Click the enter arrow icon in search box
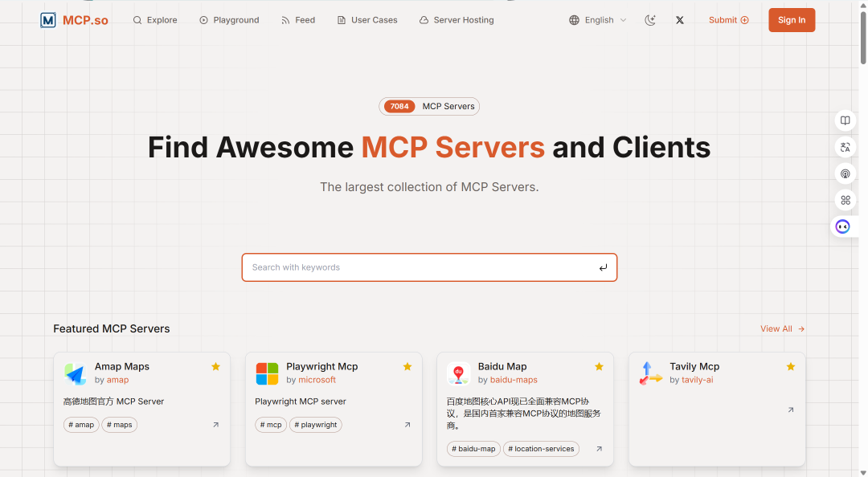This screenshot has height=477, width=868. (x=603, y=267)
